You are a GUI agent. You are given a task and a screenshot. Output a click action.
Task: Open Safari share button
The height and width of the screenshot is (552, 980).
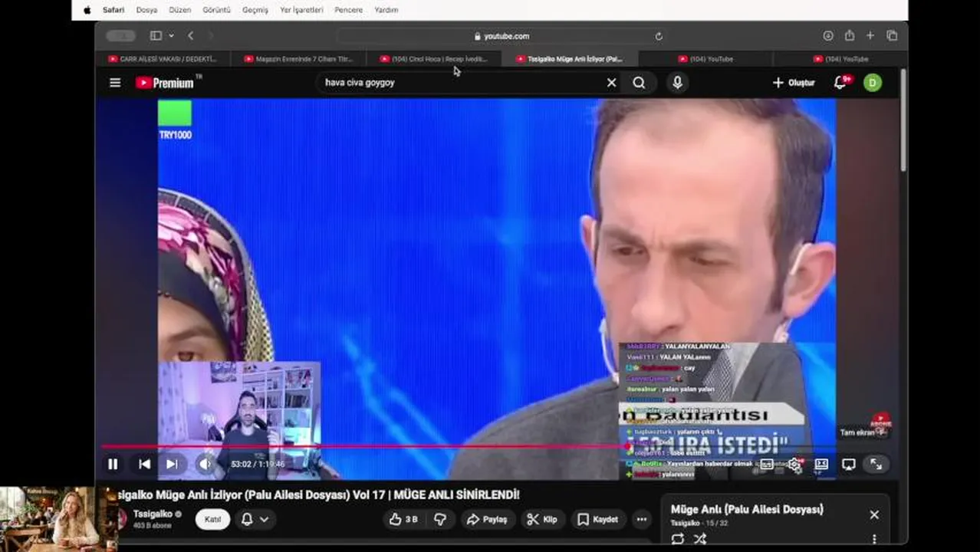coord(850,36)
